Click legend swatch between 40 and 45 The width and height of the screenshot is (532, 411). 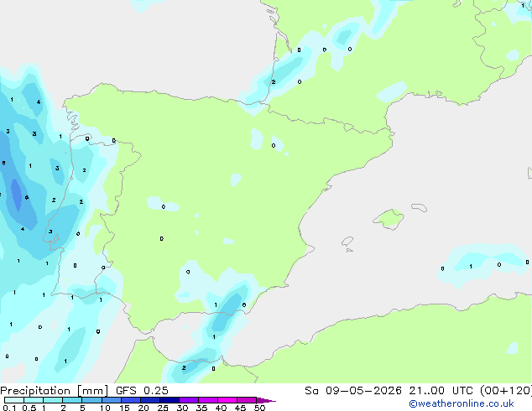click(227, 400)
